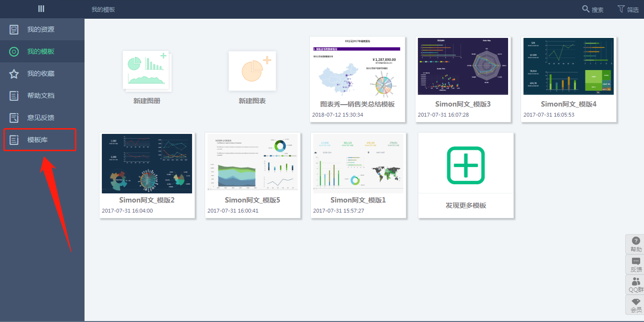Click the sidebar collapse icon at top

pos(41,9)
